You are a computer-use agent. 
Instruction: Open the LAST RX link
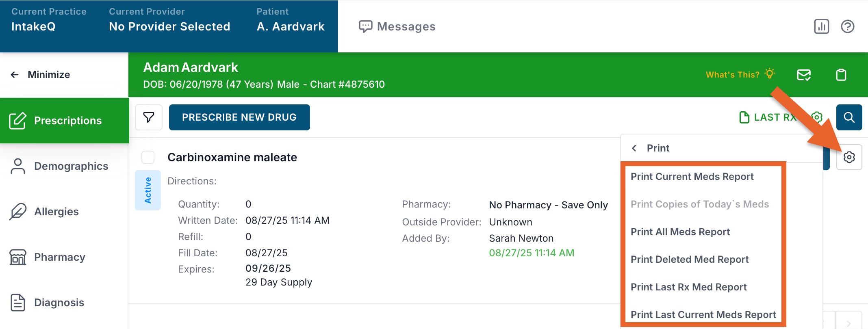click(x=767, y=117)
